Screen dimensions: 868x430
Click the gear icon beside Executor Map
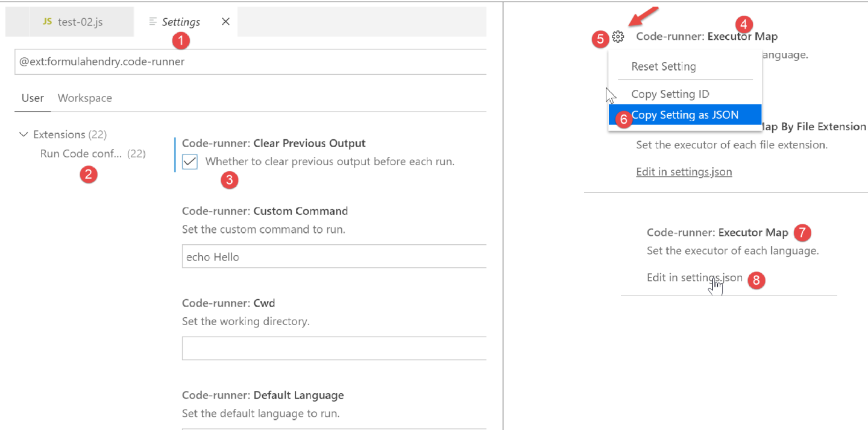point(618,37)
